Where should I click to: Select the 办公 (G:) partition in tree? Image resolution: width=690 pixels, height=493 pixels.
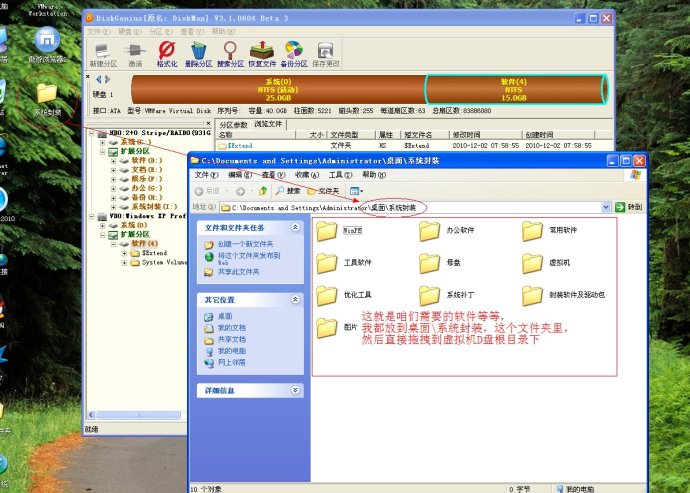tap(147, 188)
